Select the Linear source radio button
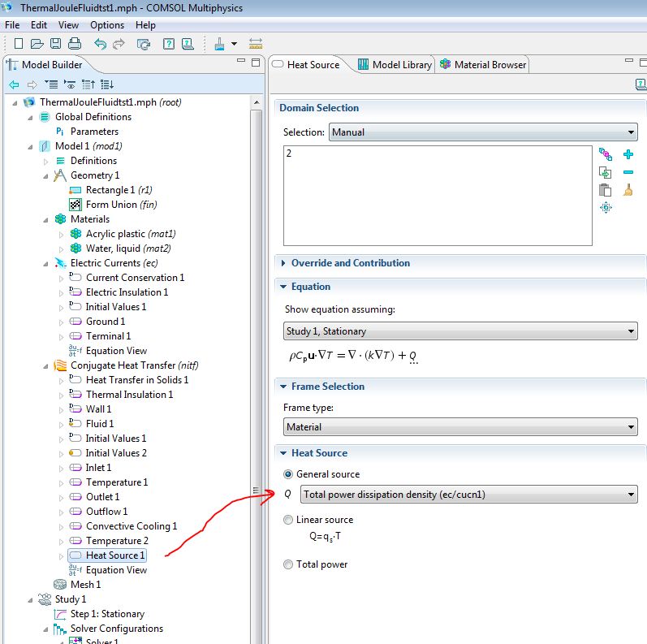Screen dimensions: 647x644 point(288,520)
